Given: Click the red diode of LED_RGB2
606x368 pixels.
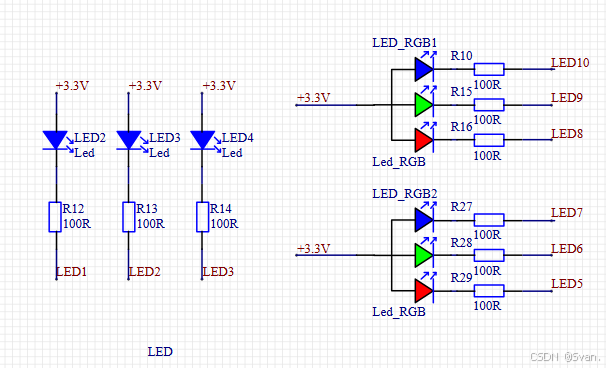Looking at the screenshot, I should click(x=424, y=291).
